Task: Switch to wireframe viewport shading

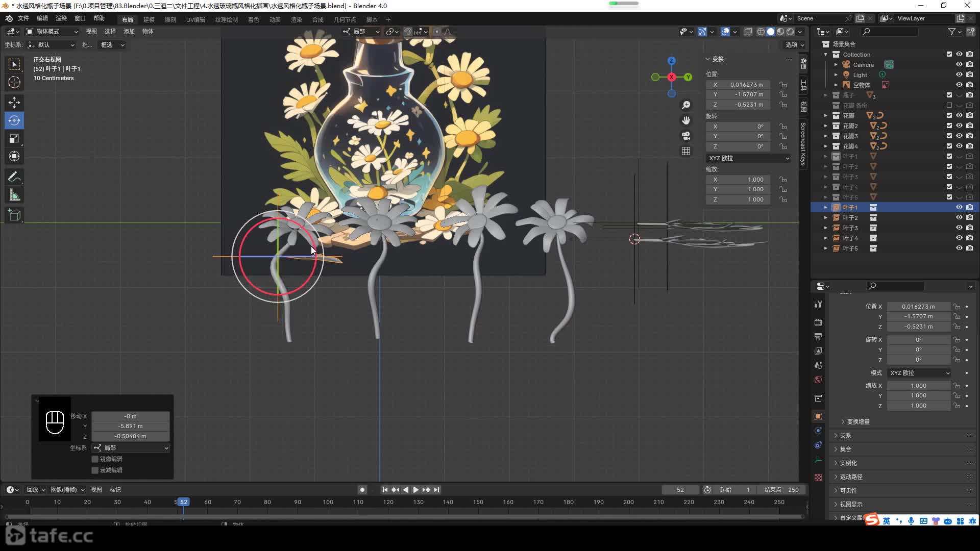Action: point(761,32)
